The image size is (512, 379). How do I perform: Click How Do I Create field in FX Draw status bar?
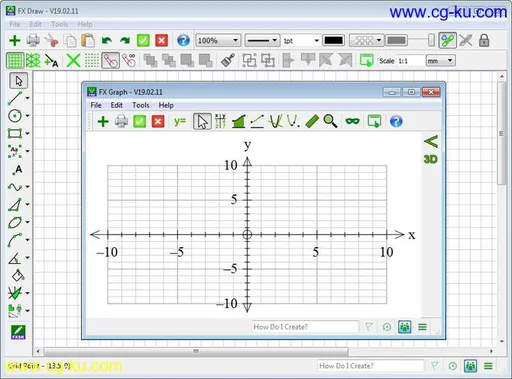click(371, 366)
